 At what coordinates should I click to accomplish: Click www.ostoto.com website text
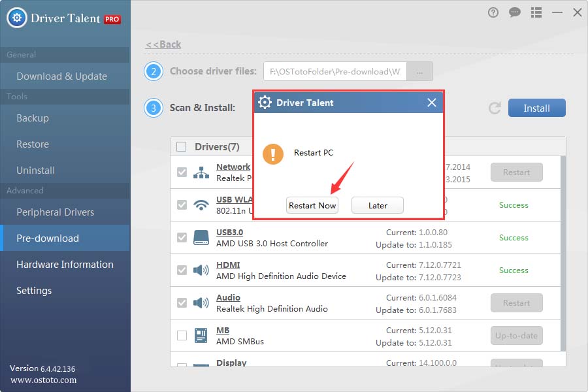point(44,380)
